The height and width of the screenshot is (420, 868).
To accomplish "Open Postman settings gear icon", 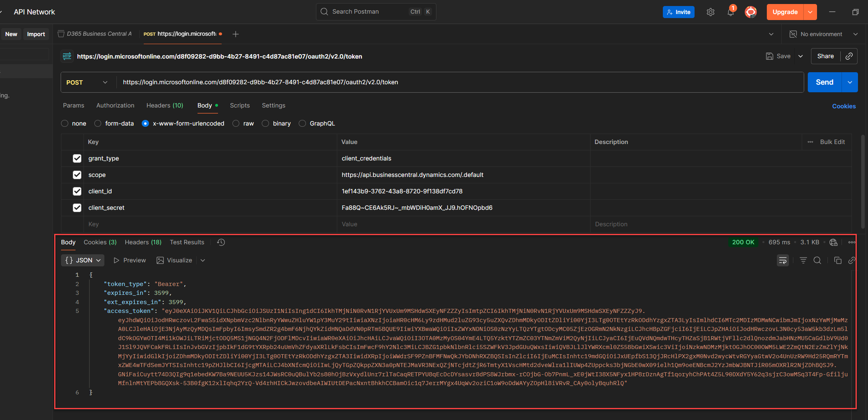I will tap(710, 12).
